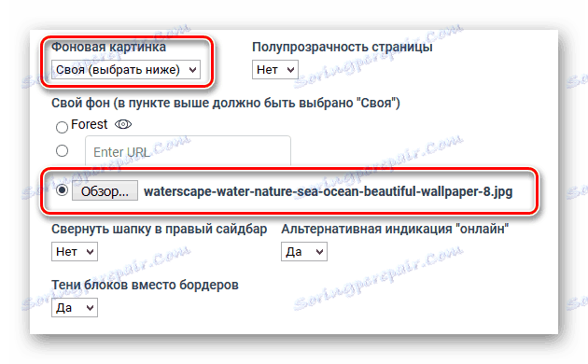Click the Альтернативная индикация "онлайн" label
This screenshot has width=588, height=364.
tap(395, 229)
